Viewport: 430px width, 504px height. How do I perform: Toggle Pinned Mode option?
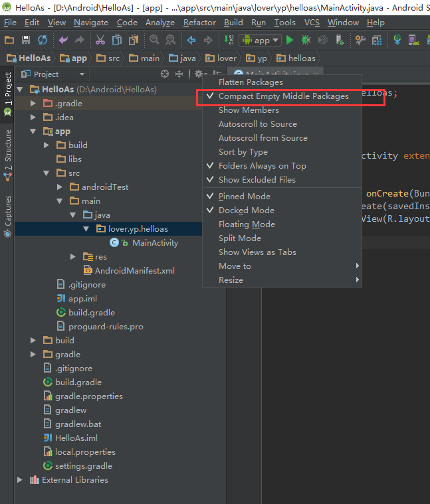click(282, 197)
